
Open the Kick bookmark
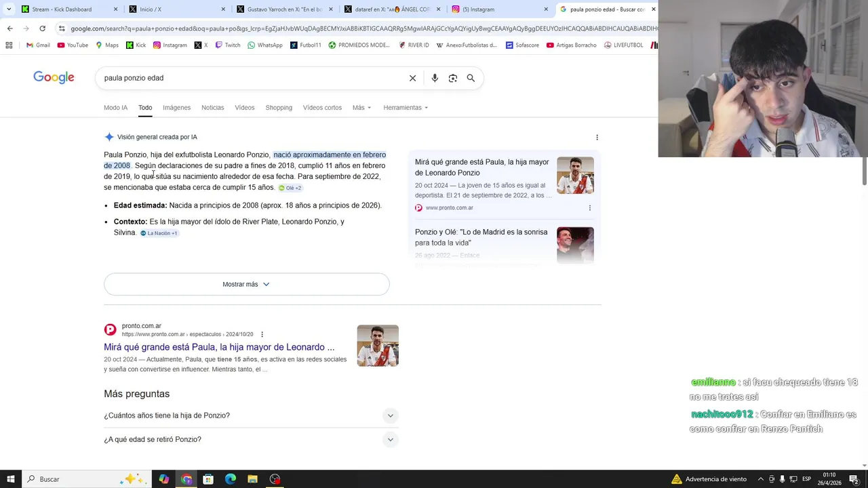(x=136, y=45)
